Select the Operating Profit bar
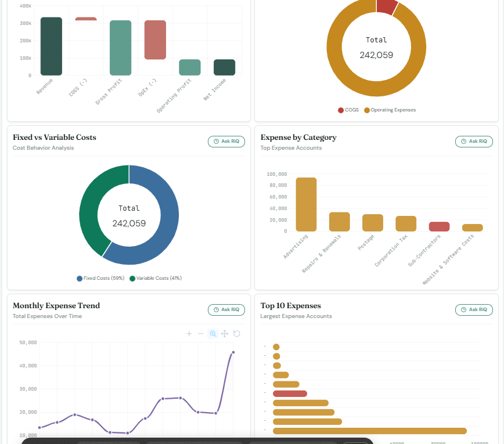Image resolution: width=504 pixels, height=444 pixels. (x=190, y=67)
